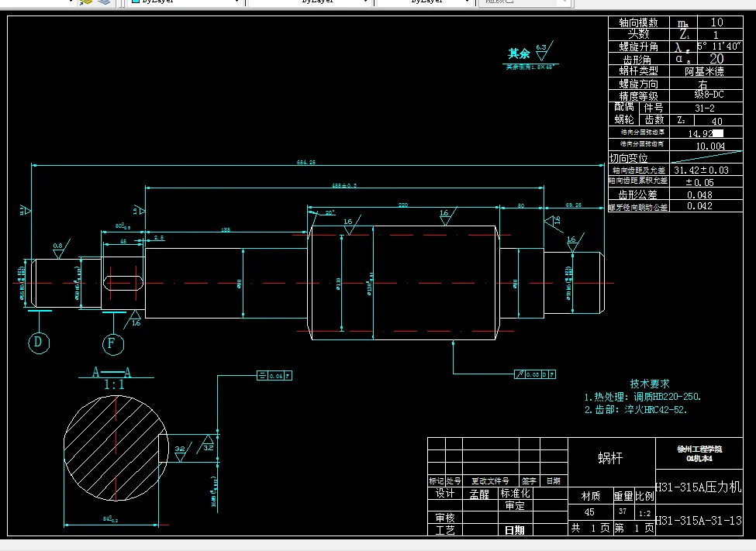Open the ByLayer linetype dropdown
This screenshot has height=551, width=756.
[x=309, y=2]
